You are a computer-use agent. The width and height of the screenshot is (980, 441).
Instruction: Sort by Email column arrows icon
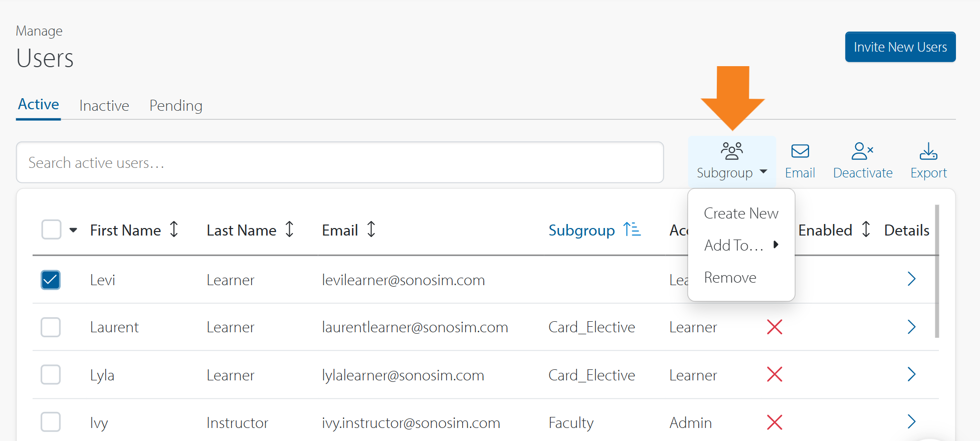point(371,230)
